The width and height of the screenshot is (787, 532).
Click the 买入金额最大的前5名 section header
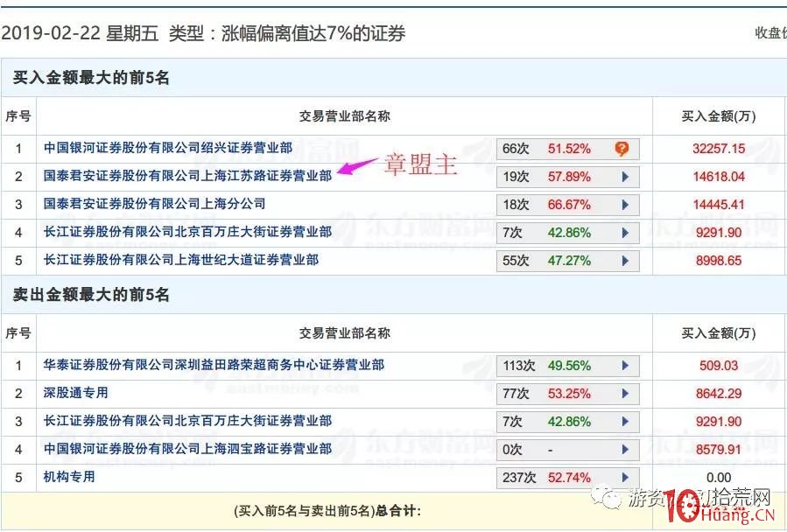coord(91,78)
